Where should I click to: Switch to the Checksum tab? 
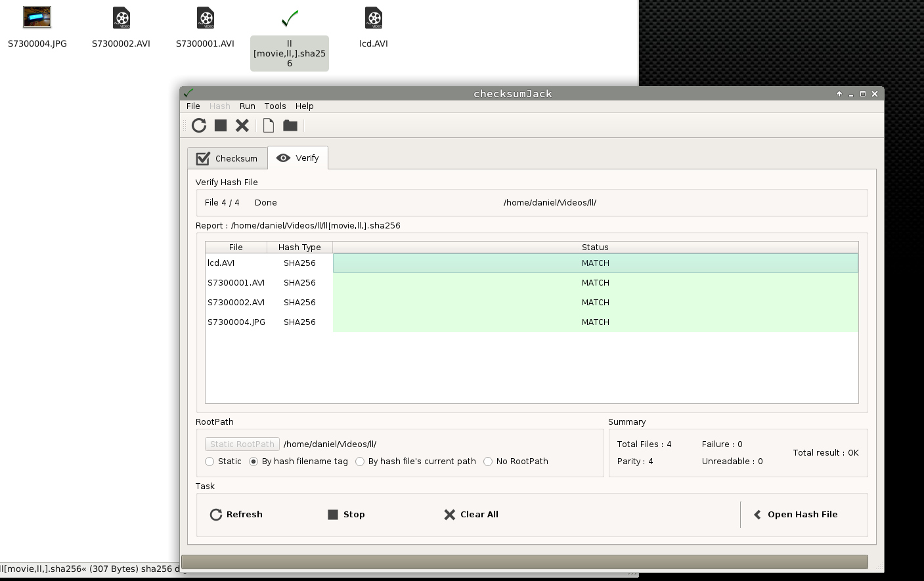[227, 158]
